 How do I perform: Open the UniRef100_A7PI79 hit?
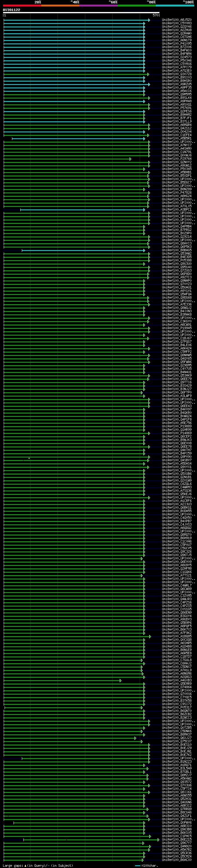176,67
